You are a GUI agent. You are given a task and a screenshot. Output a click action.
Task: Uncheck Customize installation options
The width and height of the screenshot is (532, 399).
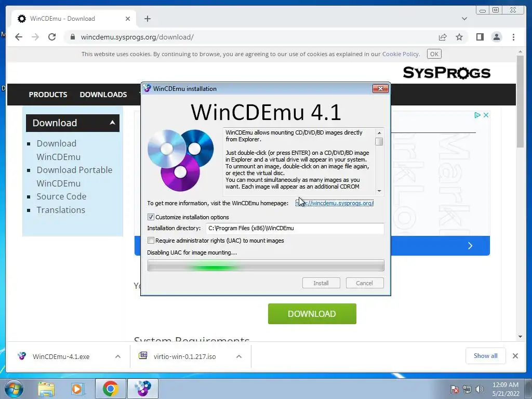click(x=151, y=217)
